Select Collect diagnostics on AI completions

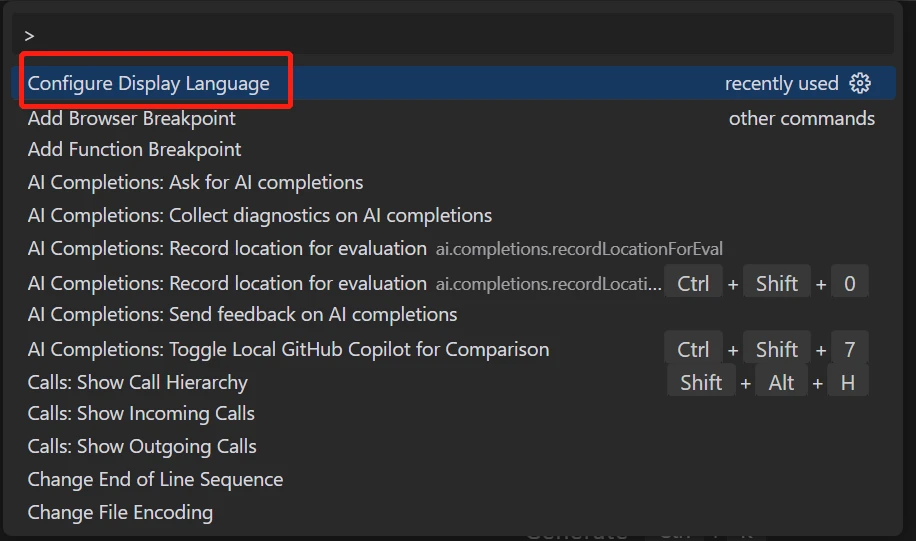(x=260, y=215)
